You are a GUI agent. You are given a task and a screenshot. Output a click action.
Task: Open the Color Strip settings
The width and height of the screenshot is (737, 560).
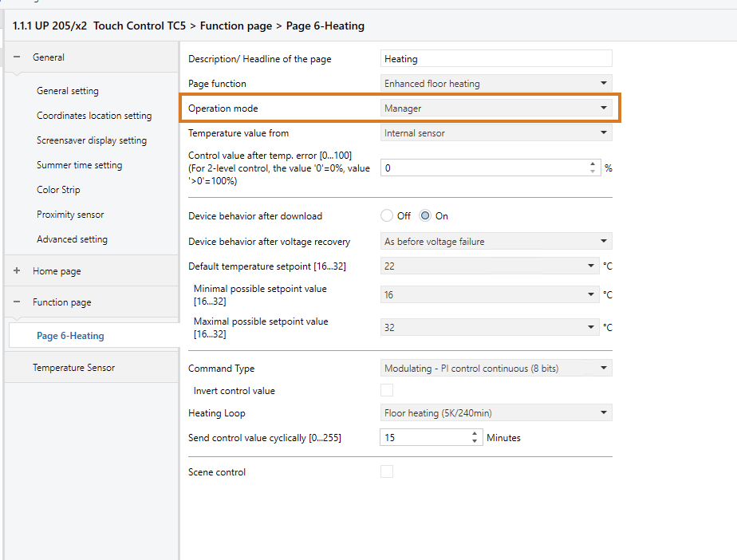[58, 190]
